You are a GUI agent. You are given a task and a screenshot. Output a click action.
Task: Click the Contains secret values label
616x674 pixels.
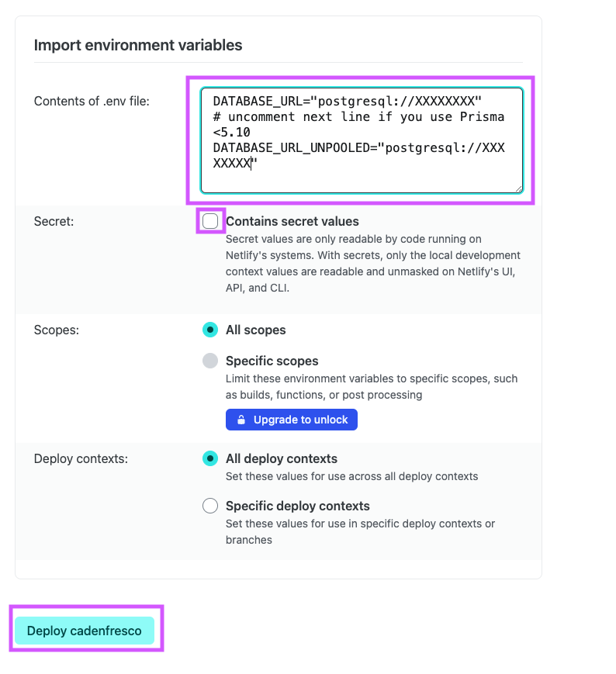tap(292, 221)
